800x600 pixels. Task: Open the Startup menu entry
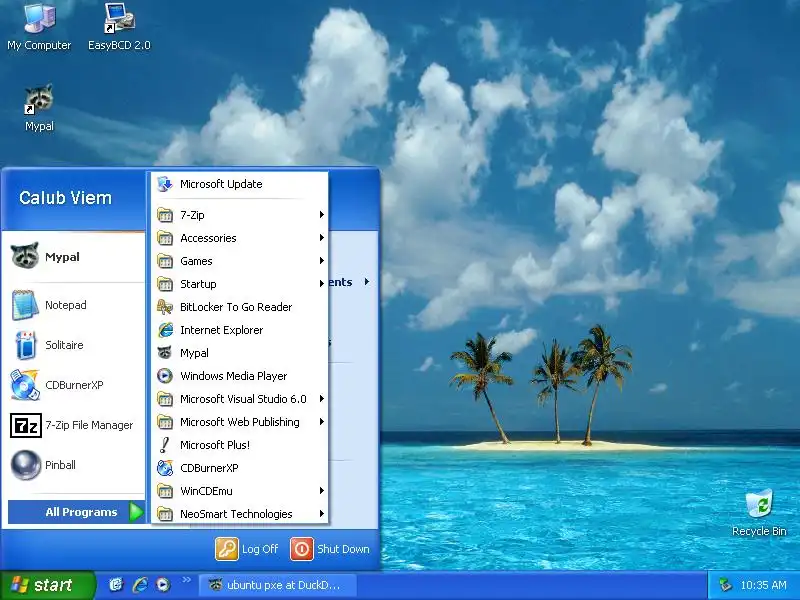click(x=240, y=284)
